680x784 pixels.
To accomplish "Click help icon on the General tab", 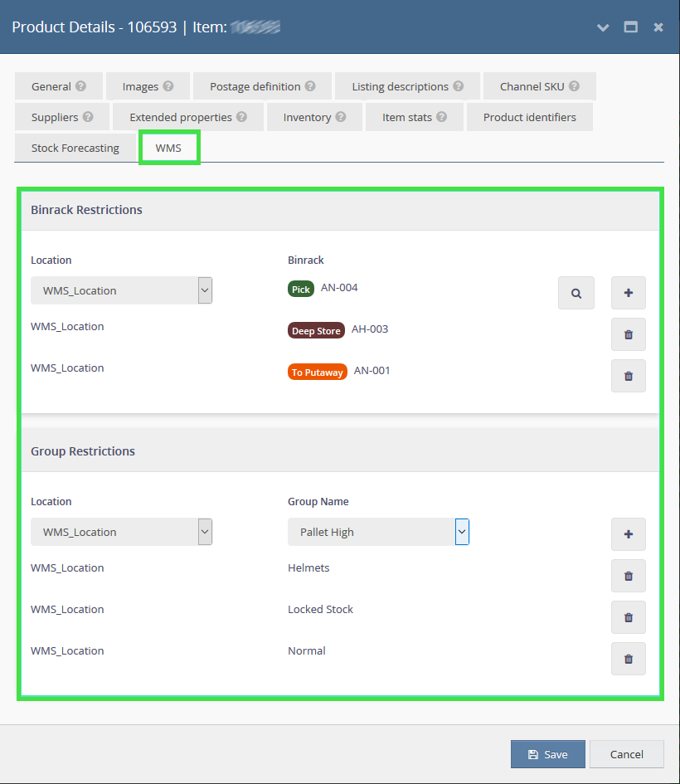I will (x=80, y=86).
